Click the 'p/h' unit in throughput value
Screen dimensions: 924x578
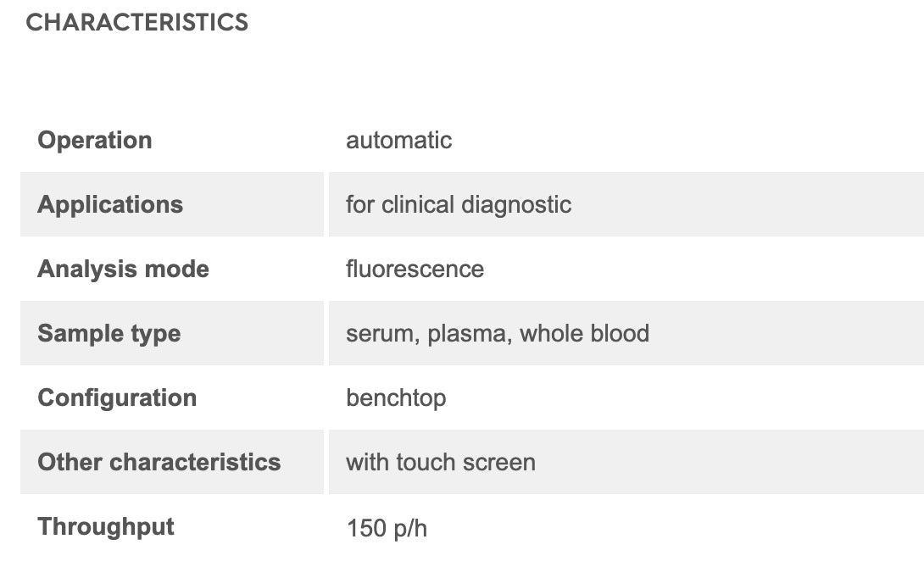(x=409, y=529)
